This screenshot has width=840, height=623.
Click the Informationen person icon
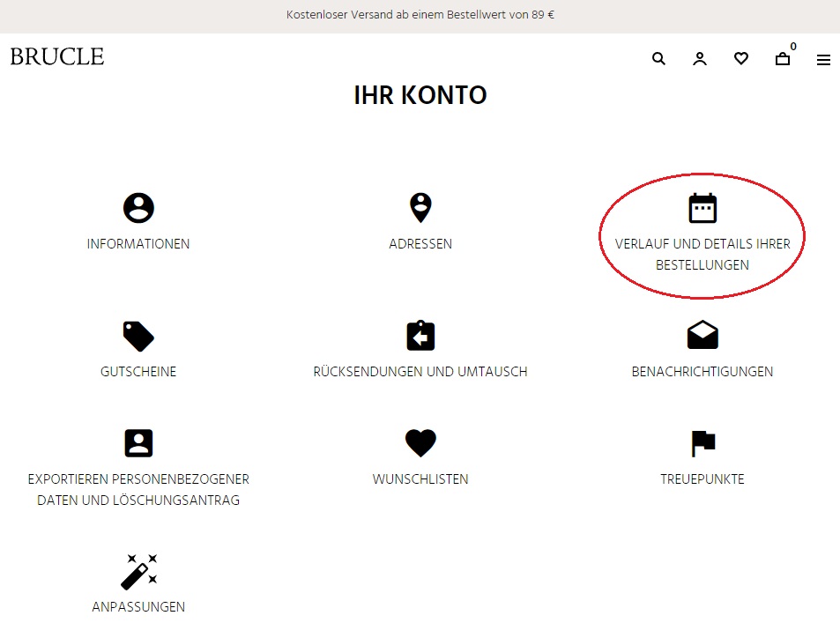coord(138,208)
